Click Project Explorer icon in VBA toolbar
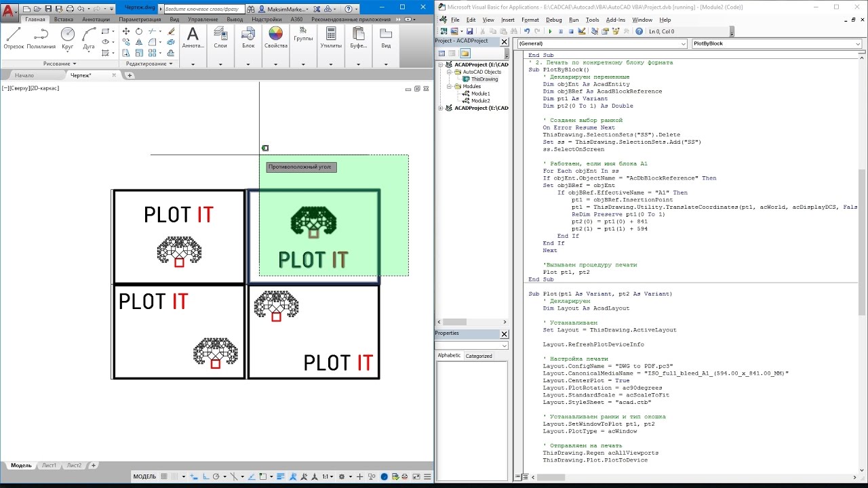The height and width of the screenshot is (488, 868). point(595,31)
